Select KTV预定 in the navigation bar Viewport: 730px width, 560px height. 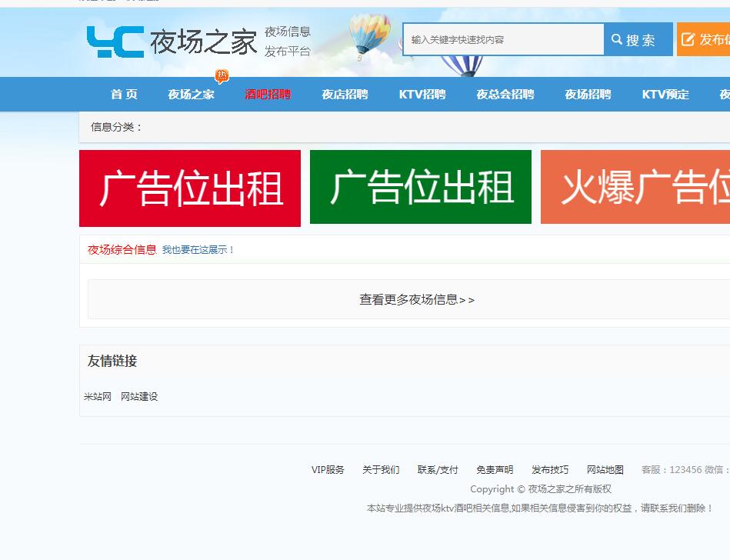click(665, 95)
